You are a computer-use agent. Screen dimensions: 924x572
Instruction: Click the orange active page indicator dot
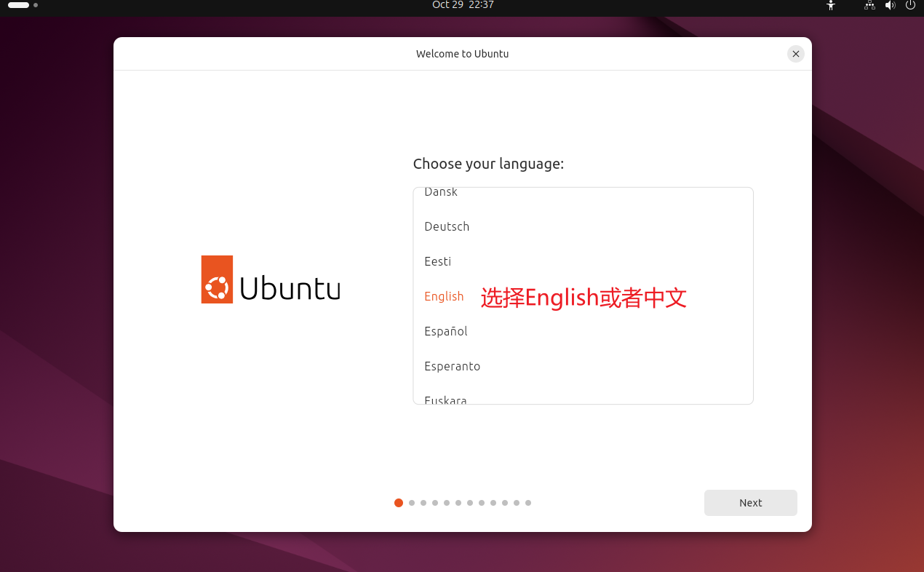pyautogui.click(x=399, y=503)
